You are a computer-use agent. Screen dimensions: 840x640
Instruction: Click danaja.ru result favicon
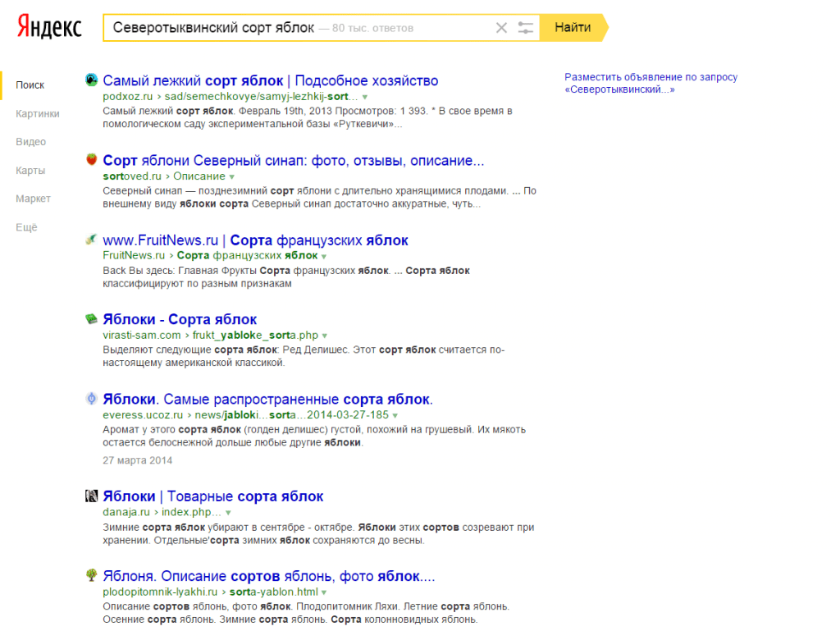(91, 496)
